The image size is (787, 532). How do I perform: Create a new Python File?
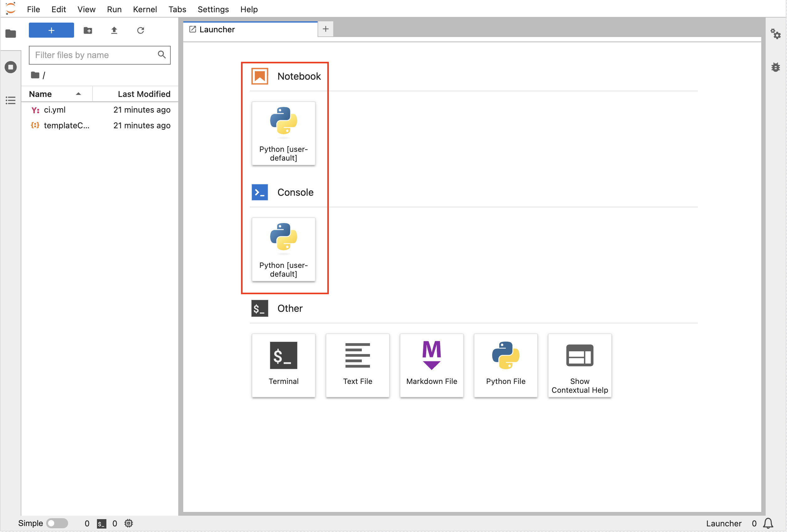coord(506,365)
